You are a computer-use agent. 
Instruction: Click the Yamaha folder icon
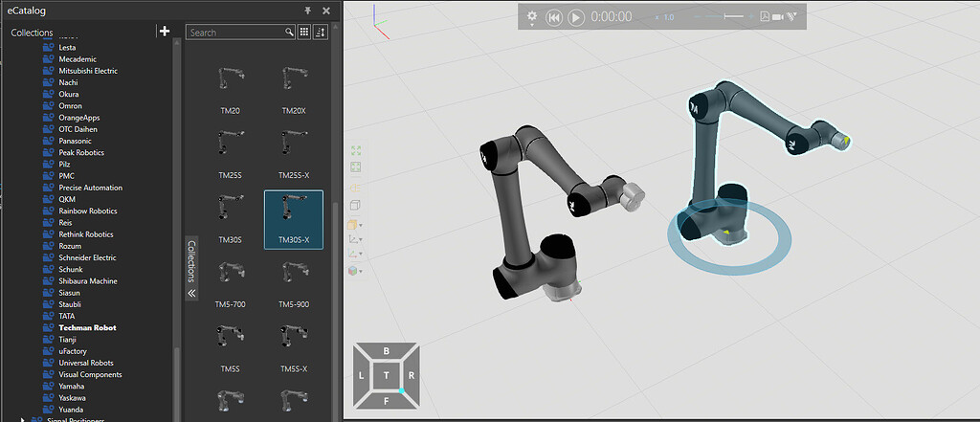(48, 386)
